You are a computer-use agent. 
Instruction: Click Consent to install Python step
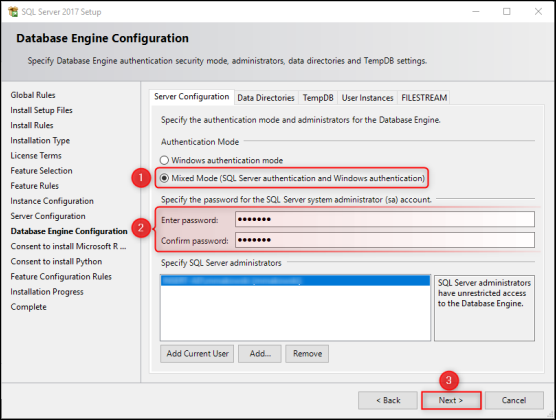(x=56, y=262)
